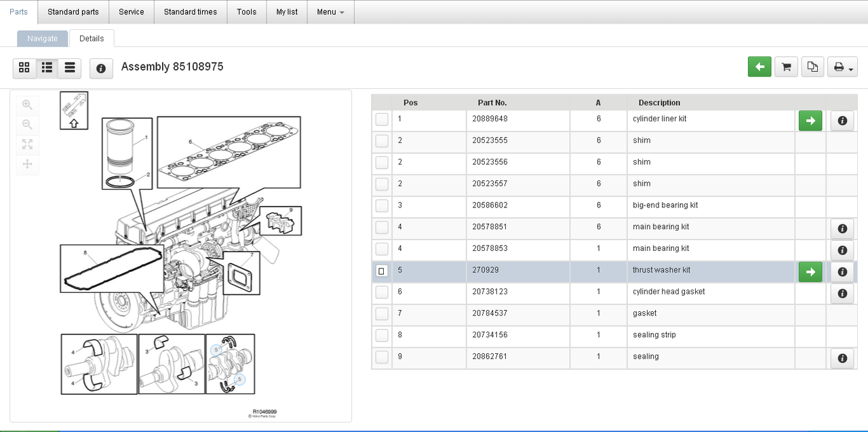The height and width of the screenshot is (432, 868).
Task: Show info for thrust washer kit
Action: tap(842, 272)
